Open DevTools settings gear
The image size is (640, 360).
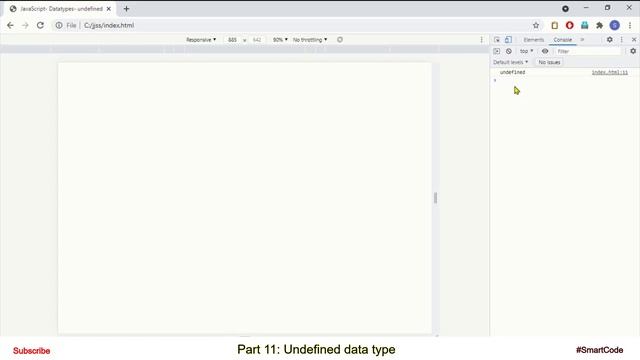[x=609, y=40]
